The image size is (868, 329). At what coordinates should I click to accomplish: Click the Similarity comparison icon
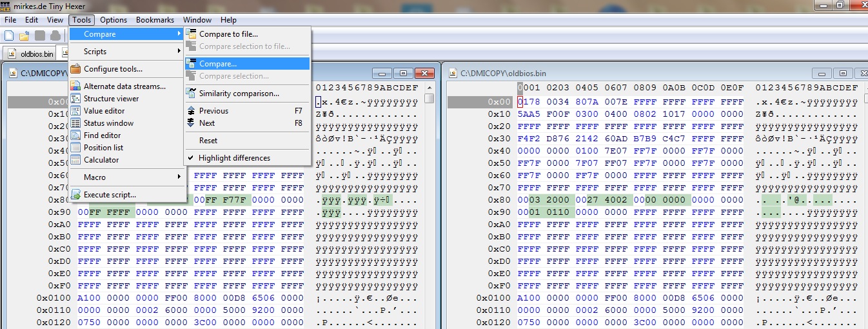(x=192, y=94)
